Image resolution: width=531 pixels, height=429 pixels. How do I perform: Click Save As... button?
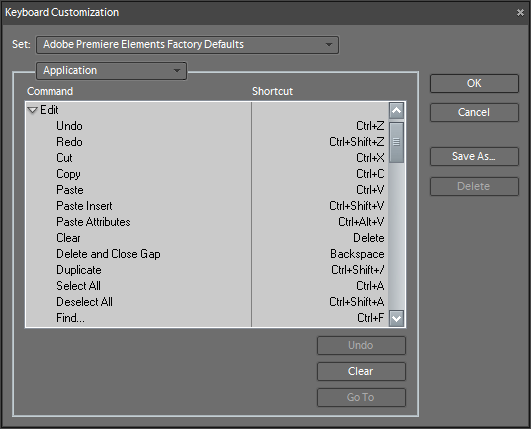(474, 156)
